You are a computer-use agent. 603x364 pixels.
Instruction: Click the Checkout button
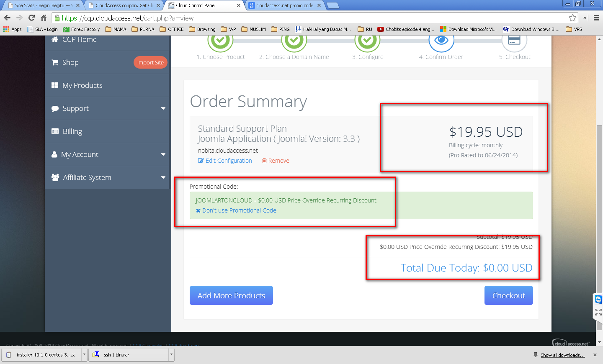click(x=508, y=295)
